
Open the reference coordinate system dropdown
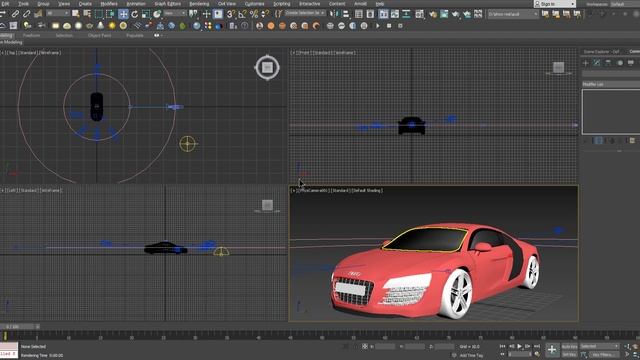point(175,13)
